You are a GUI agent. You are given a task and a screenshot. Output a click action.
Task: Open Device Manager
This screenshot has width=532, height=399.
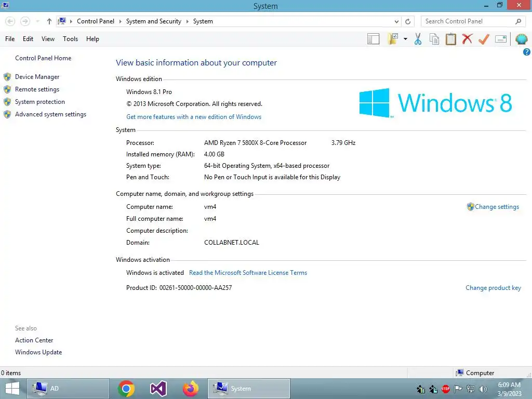[x=37, y=77]
